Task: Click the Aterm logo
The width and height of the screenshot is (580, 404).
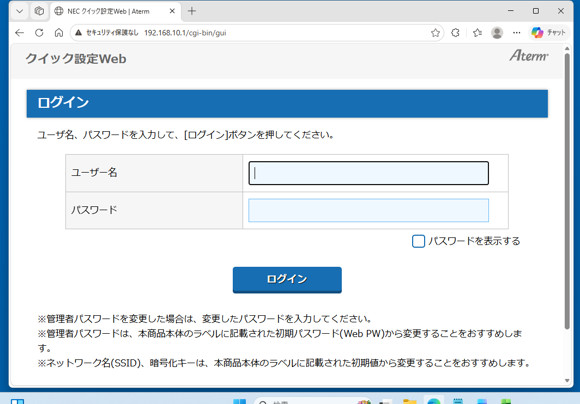Action: click(529, 56)
